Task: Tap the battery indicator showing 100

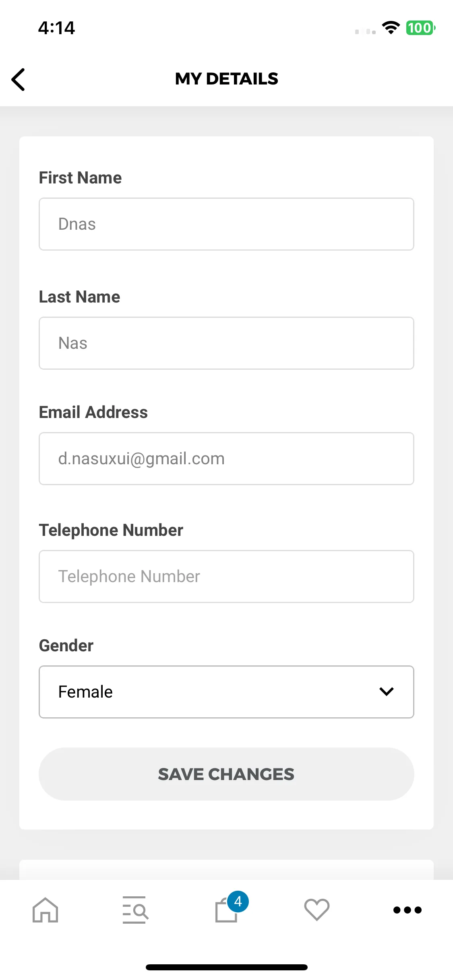Action: coord(420,28)
